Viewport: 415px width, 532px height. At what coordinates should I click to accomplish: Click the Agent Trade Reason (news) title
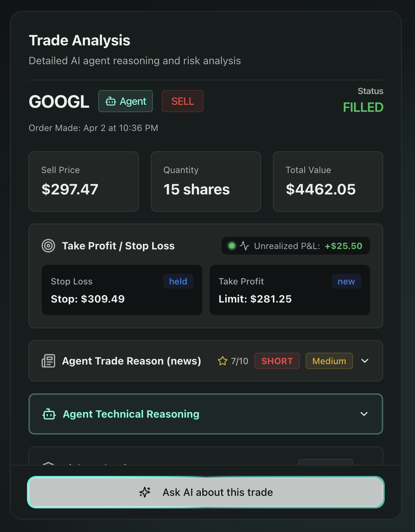[131, 361]
